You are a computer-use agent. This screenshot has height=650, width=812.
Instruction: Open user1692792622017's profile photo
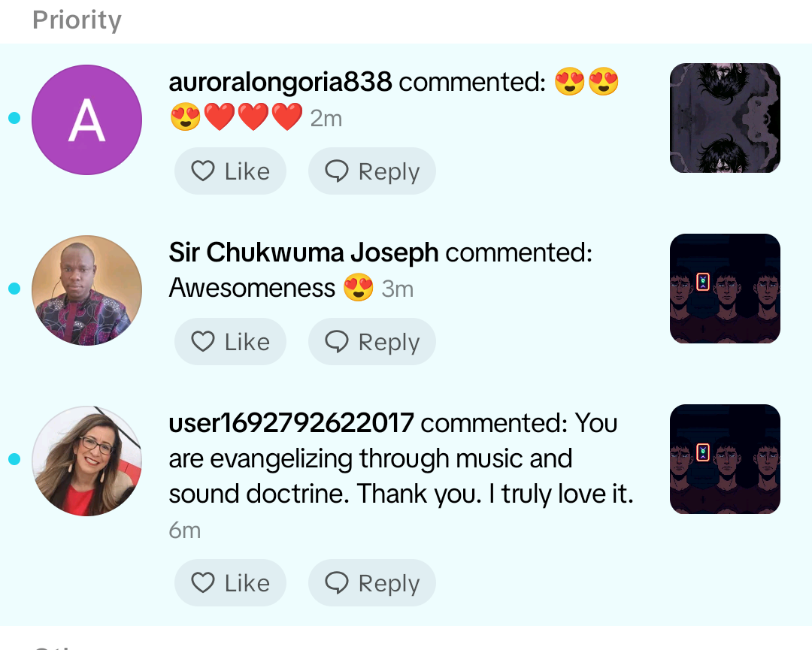click(x=87, y=461)
